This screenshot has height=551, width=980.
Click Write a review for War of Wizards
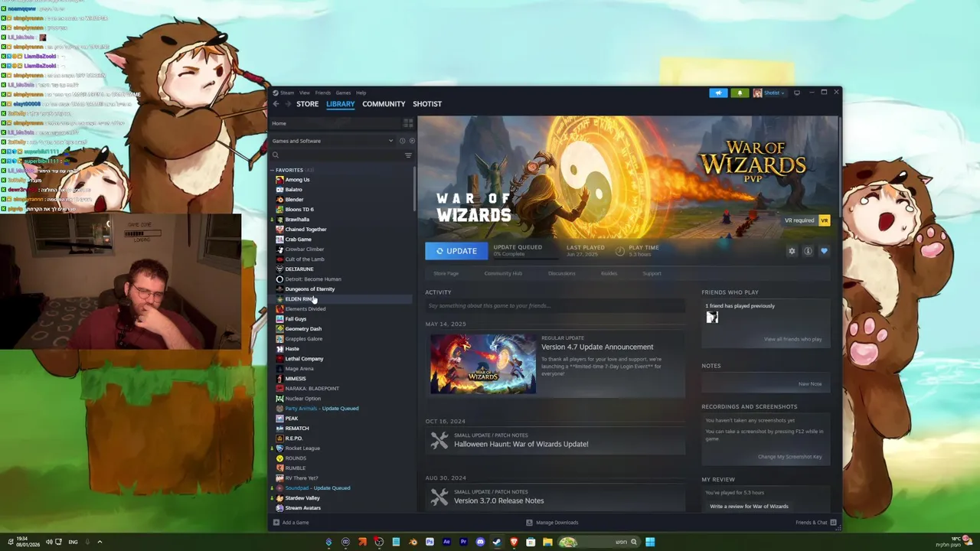coord(749,507)
